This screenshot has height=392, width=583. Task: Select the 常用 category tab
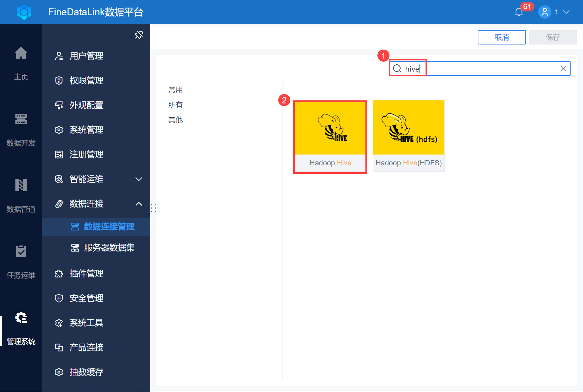(x=176, y=90)
